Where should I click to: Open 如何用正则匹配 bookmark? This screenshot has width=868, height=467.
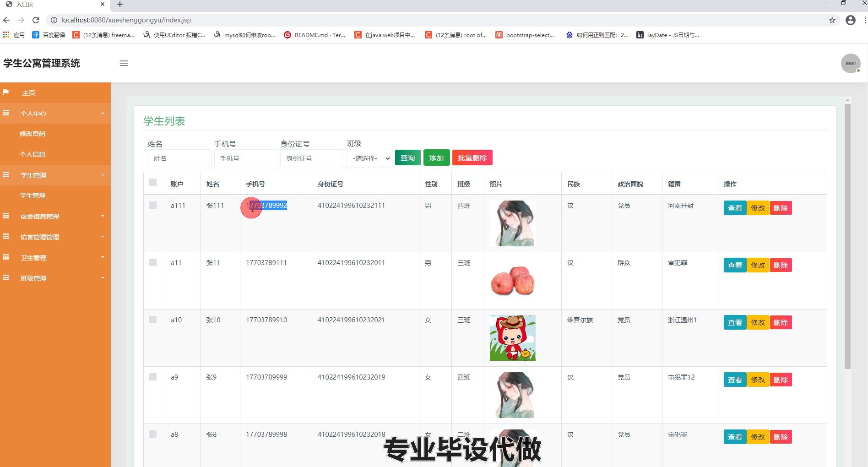597,35
